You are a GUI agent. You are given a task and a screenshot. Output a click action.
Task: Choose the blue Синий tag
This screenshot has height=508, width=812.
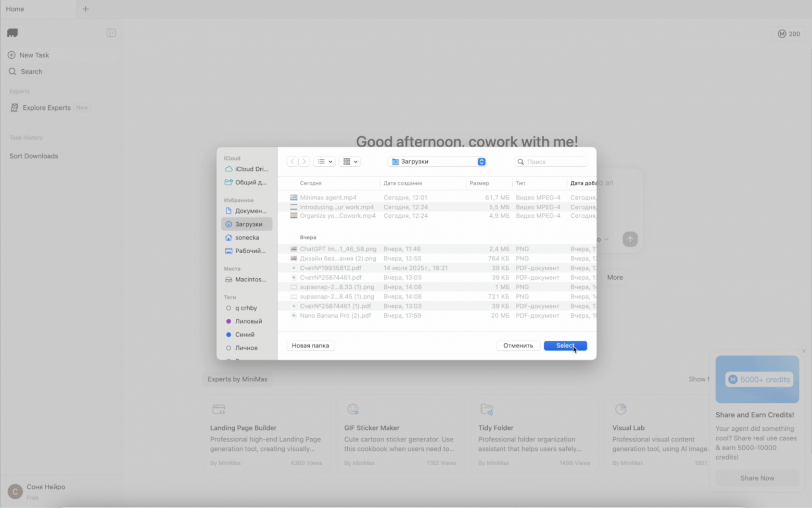(x=244, y=334)
